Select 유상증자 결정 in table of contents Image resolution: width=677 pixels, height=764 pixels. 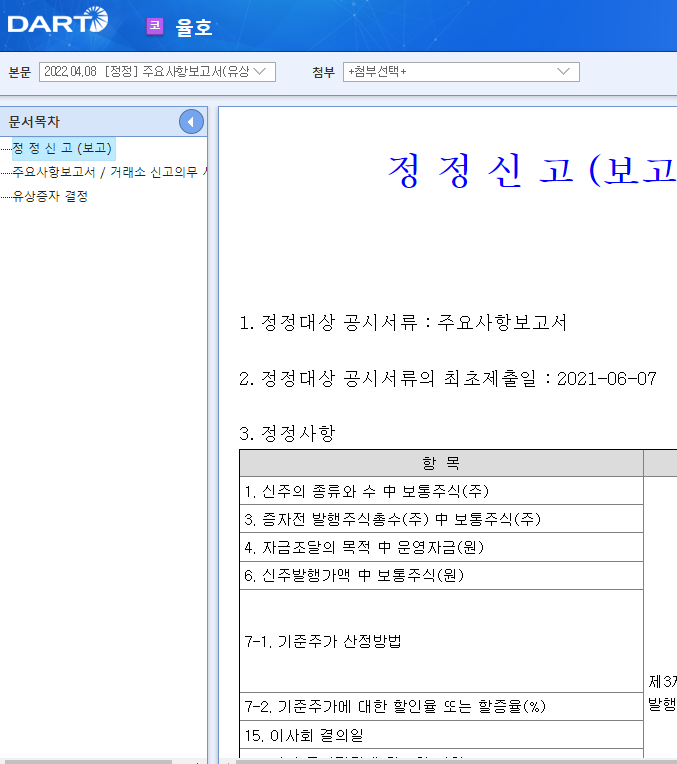click(50, 196)
